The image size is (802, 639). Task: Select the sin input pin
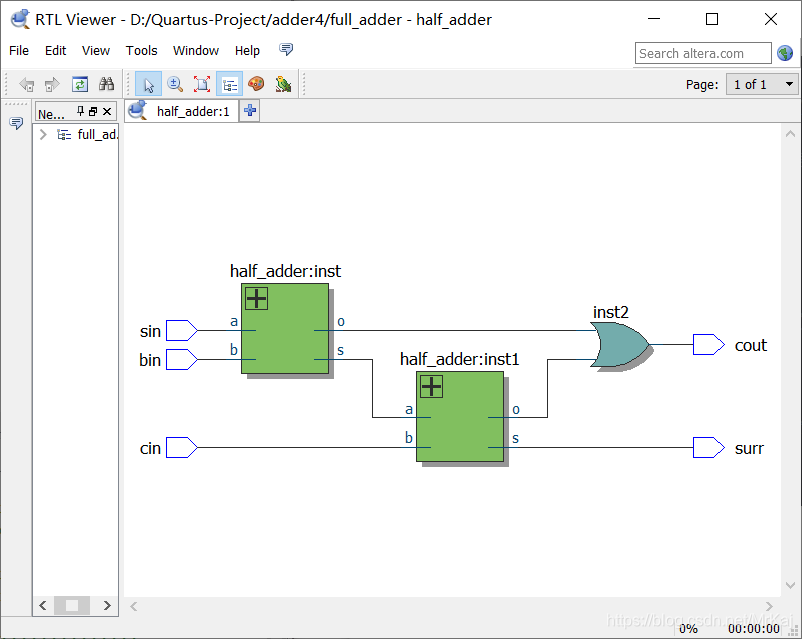182,330
